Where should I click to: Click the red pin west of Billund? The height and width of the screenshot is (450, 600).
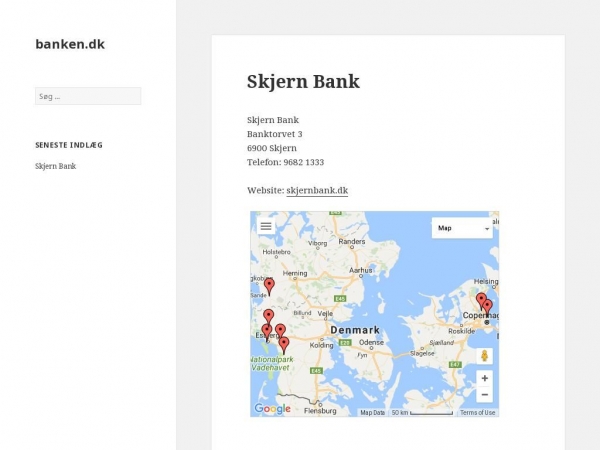(x=269, y=317)
